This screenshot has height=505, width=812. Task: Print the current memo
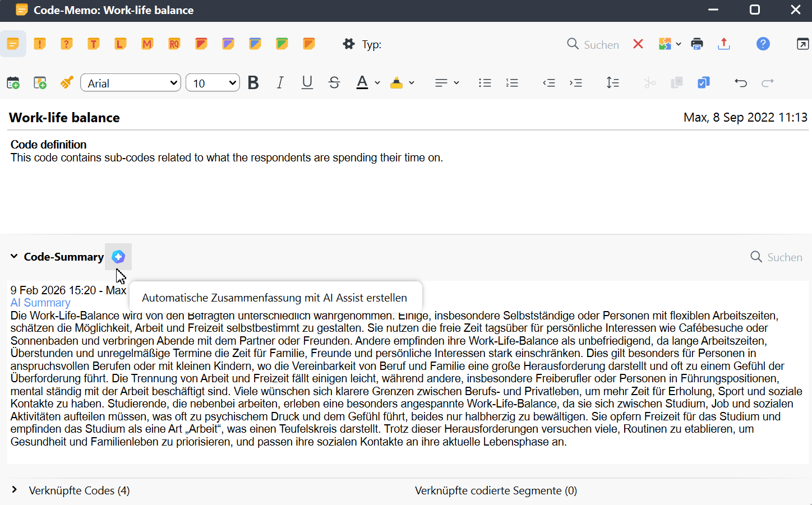point(697,44)
